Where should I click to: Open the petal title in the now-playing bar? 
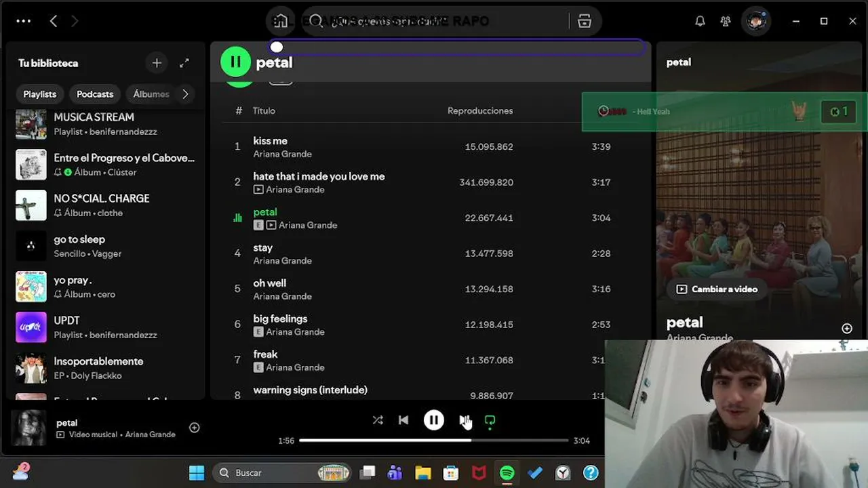pos(67,423)
